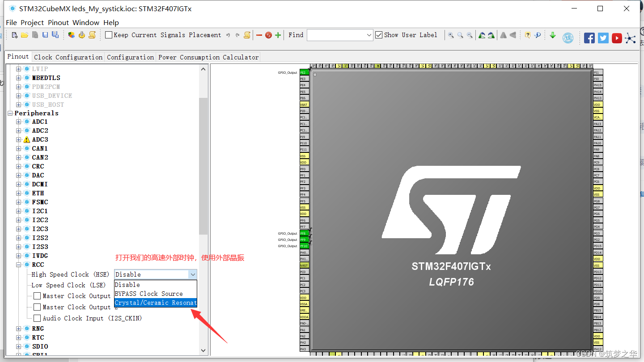Select the IWDG peripheral label
Screen dimensions: 644x362
coord(40,256)
